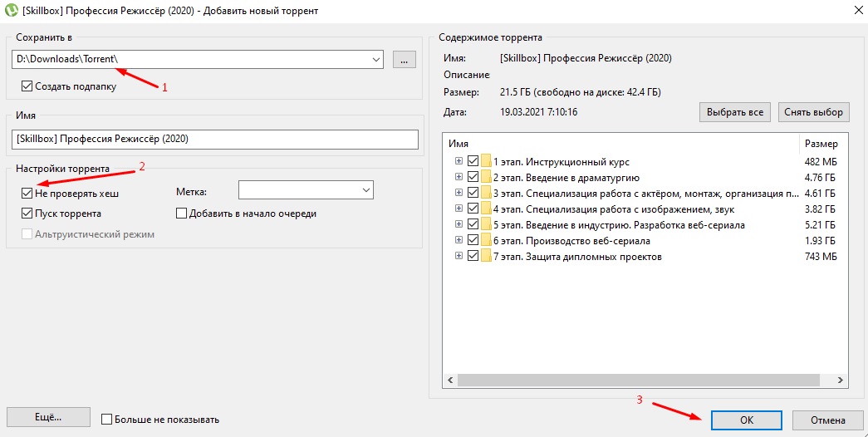Confirm with the OK button
868x437 pixels.
pyautogui.click(x=746, y=420)
